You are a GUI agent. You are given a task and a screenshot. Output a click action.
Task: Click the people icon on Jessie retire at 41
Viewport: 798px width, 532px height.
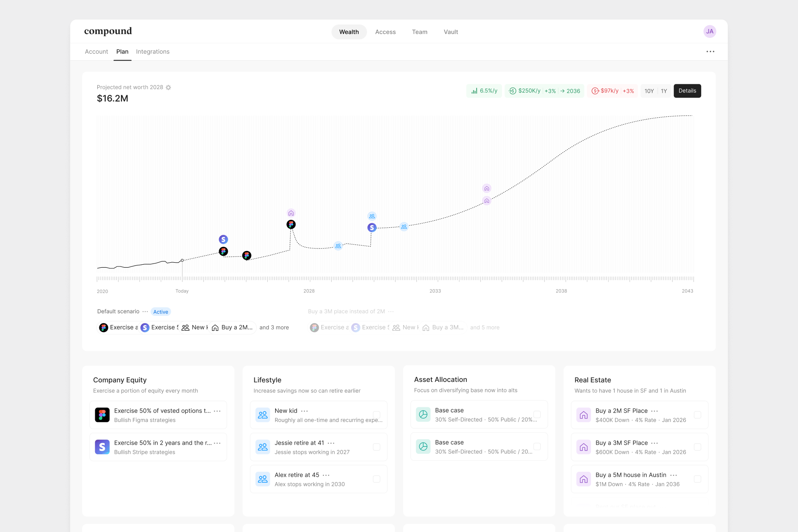pos(263,447)
